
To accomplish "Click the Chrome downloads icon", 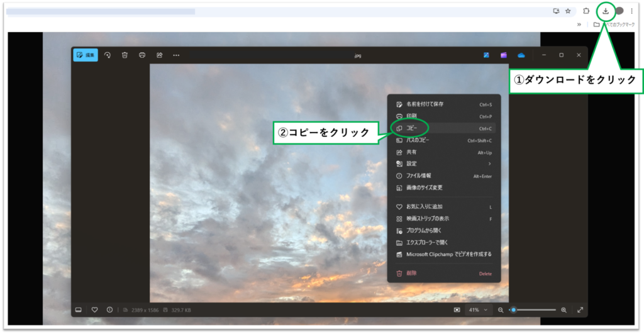I will click(605, 11).
